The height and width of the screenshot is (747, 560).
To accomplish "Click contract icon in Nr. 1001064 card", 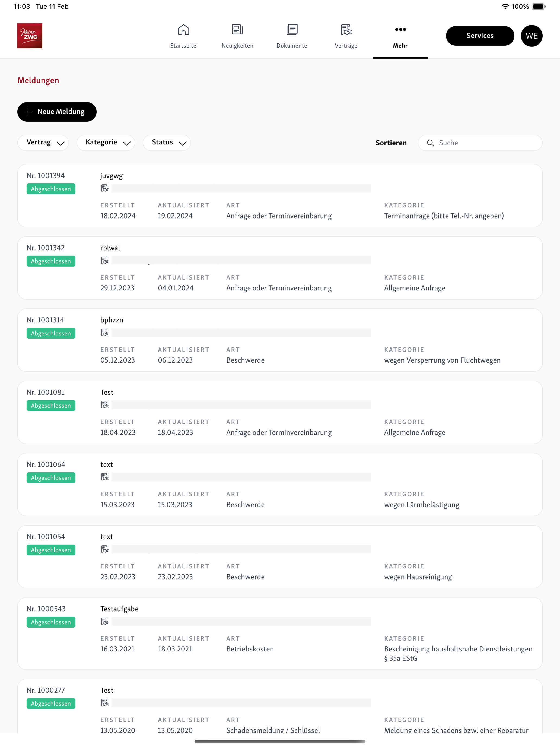I will [105, 477].
